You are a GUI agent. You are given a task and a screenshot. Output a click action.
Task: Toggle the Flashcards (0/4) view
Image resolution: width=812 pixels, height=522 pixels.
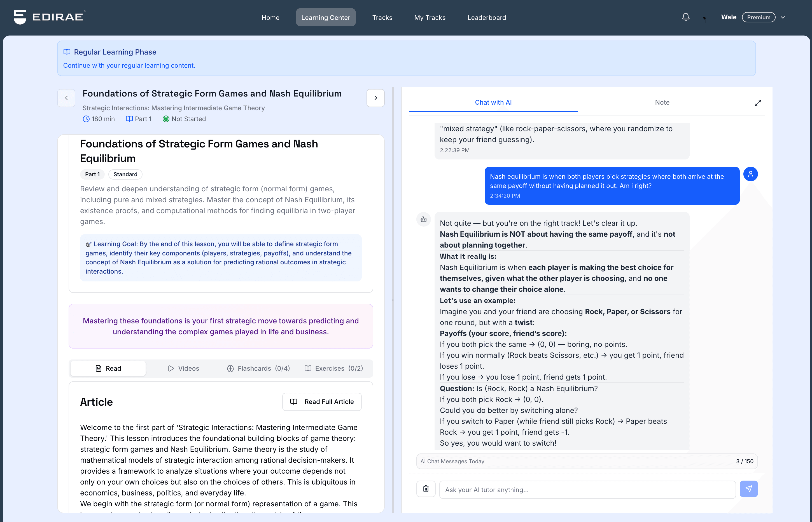(258, 368)
